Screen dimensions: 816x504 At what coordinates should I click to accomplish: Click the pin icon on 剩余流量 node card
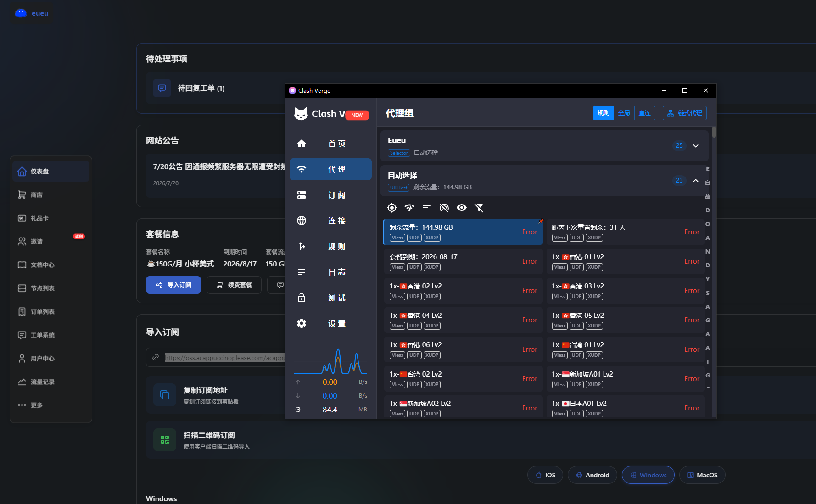(541, 222)
